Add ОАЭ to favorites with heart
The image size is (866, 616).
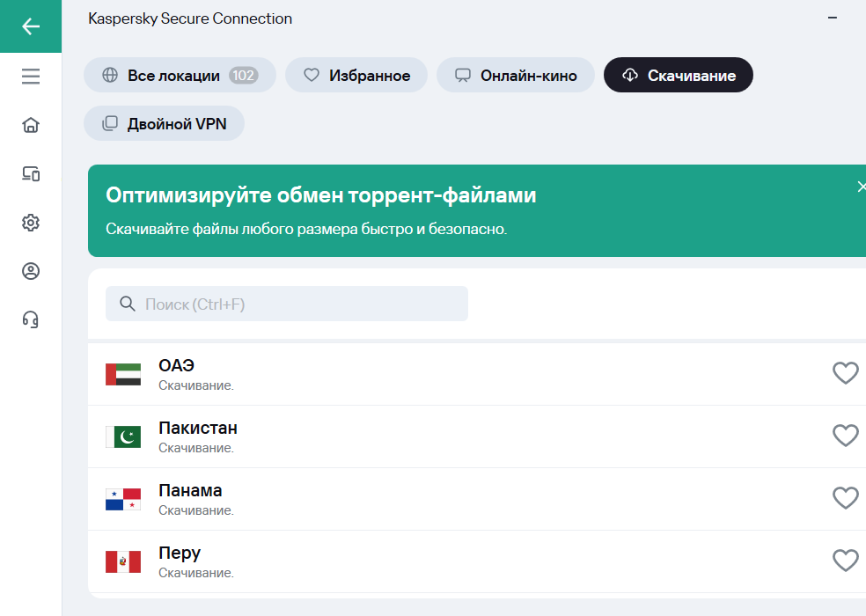coord(846,373)
